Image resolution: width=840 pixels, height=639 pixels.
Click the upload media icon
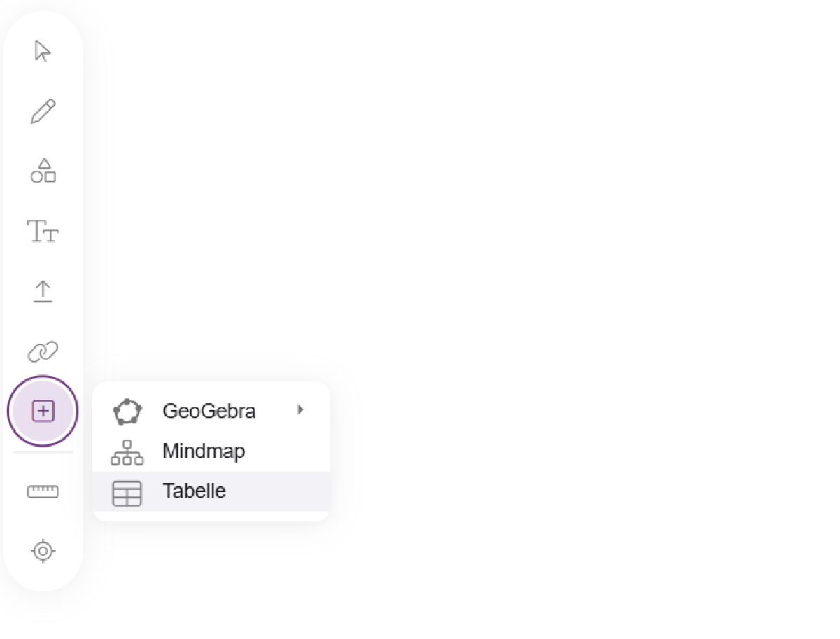(43, 291)
